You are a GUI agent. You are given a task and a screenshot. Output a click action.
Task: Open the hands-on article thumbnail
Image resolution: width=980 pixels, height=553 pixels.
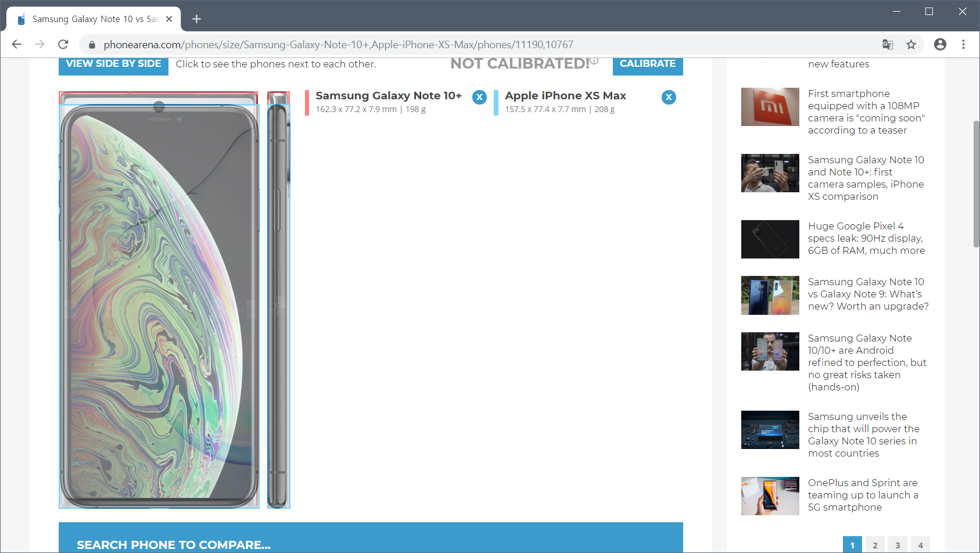coord(770,351)
